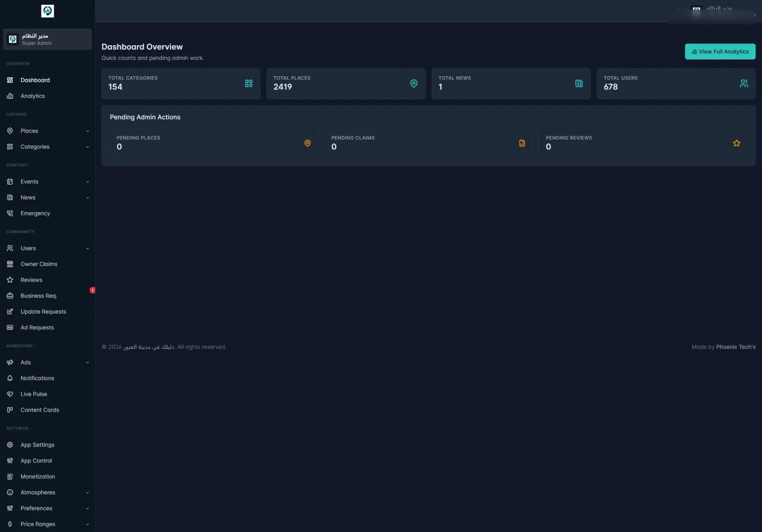Viewport: 762px width, 532px height.
Task: Expand the Categories submenu chevron
Action: click(88, 147)
